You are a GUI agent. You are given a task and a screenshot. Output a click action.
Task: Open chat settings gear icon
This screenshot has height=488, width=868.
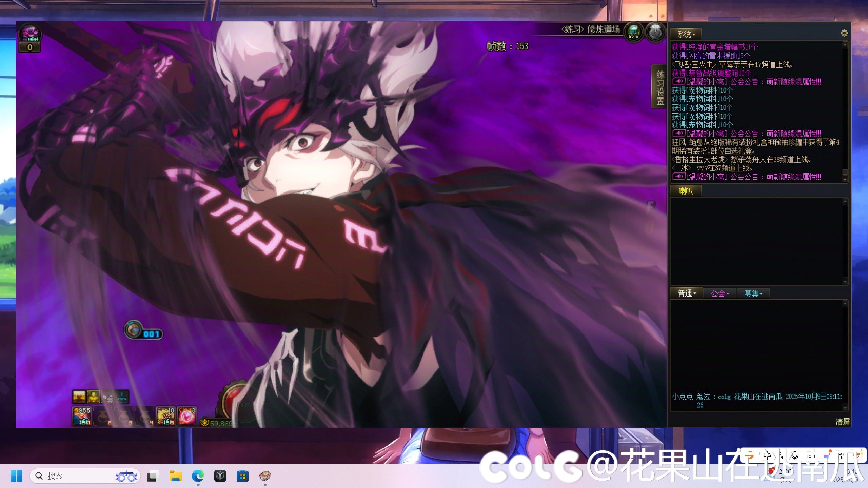click(x=844, y=33)
